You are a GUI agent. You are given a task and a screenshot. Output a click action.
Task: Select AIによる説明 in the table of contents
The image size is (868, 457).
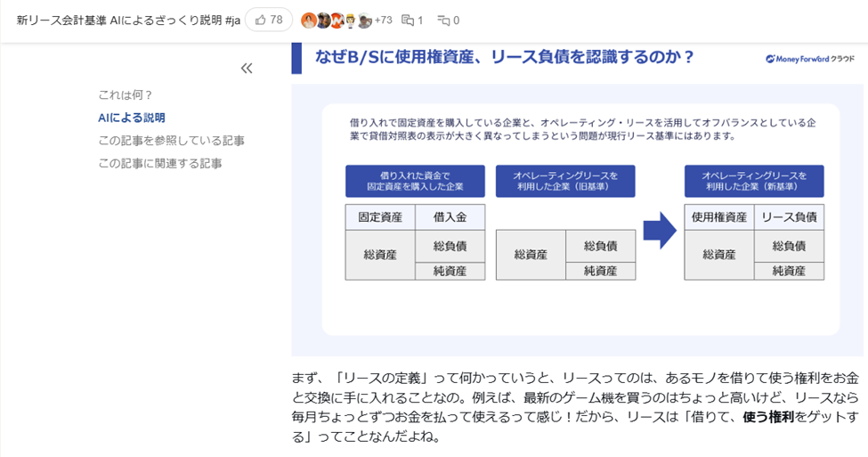pos(132,118)
